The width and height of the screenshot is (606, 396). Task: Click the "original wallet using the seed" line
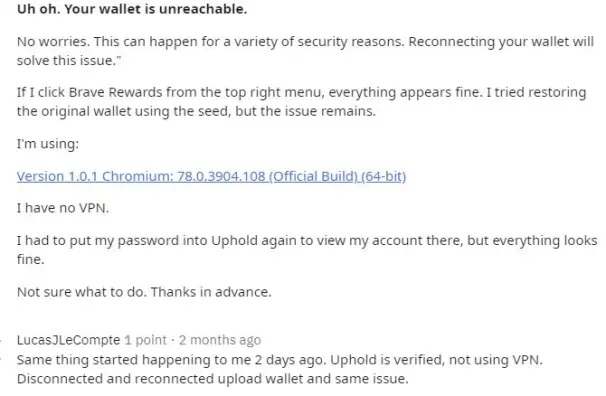click(x=196, y=111)
